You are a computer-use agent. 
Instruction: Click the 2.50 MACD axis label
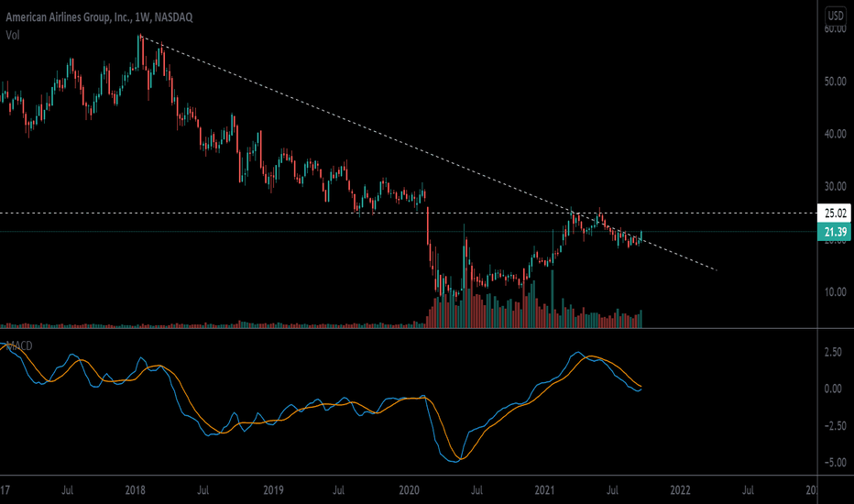coord(833,352)
